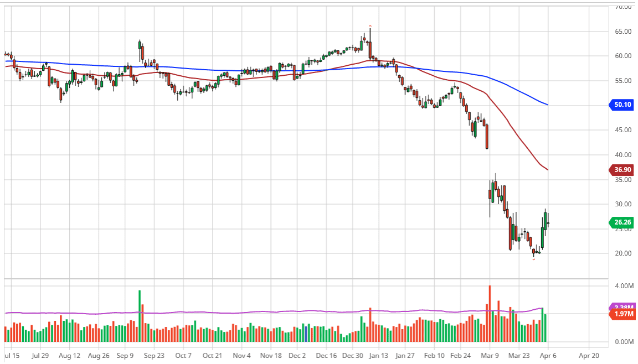The height and width of the screenshot is (364, 638).
Task: Select the Dec 2 date label
Action: [x=297, y=355]
